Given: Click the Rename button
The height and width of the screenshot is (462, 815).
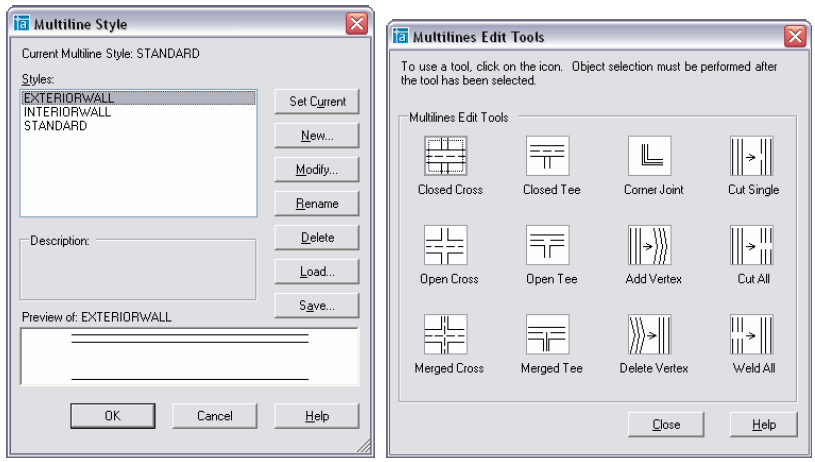Looking at the screenshot, I should (317, 203).
